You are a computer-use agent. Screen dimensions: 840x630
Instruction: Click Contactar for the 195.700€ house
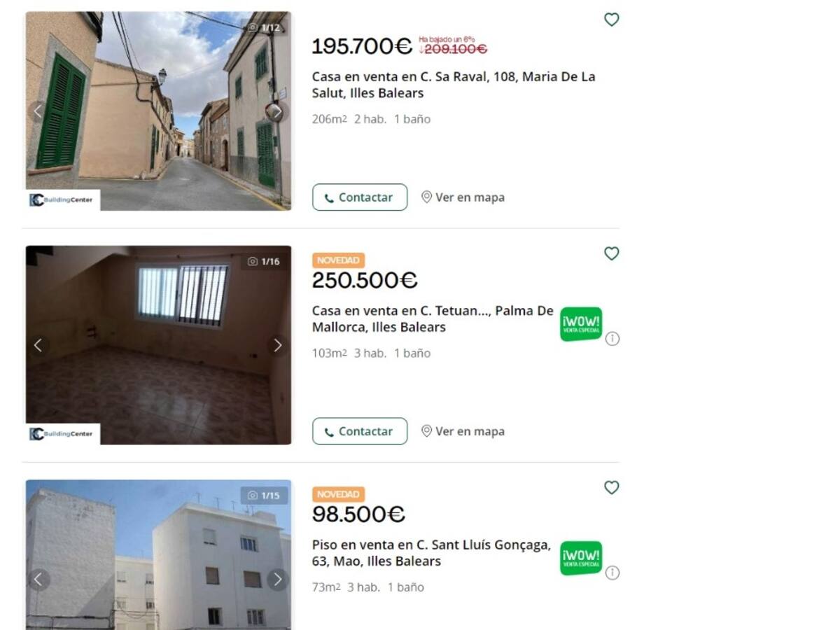click(x=360, y=197)
